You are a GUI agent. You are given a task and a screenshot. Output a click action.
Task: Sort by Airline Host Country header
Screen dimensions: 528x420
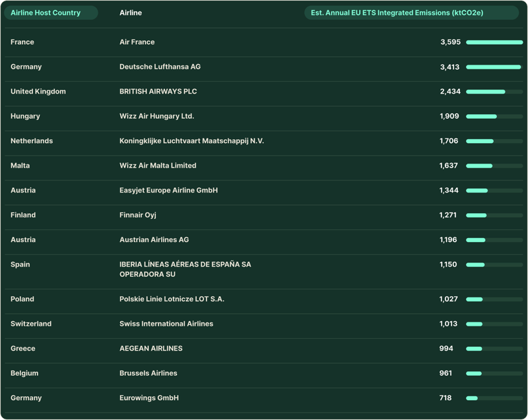pos(51,13)
